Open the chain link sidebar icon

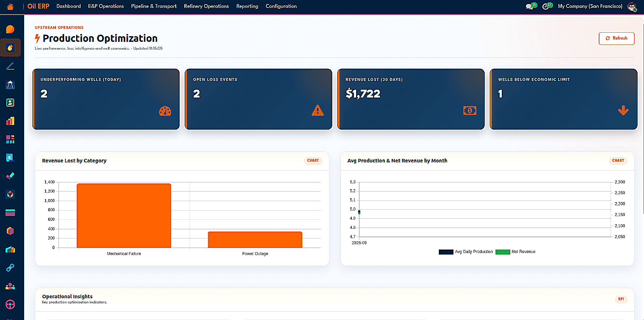[x=10, y=268]
